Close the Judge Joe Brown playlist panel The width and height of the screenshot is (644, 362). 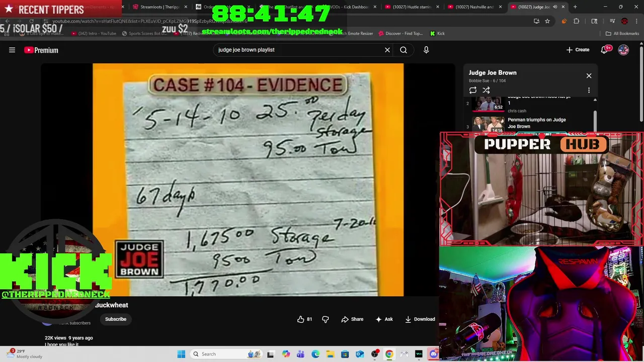pyautogui.click(x=589, y=75)
